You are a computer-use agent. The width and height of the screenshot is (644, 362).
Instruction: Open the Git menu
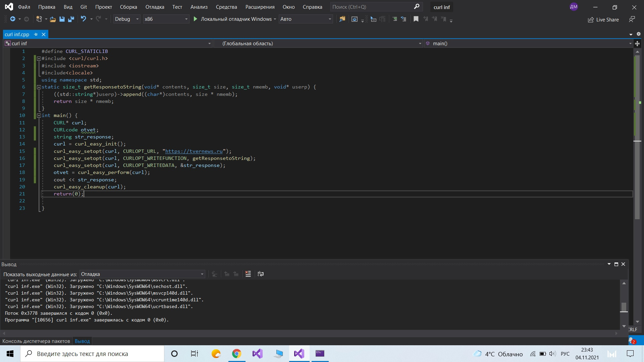tap(84, 7)
